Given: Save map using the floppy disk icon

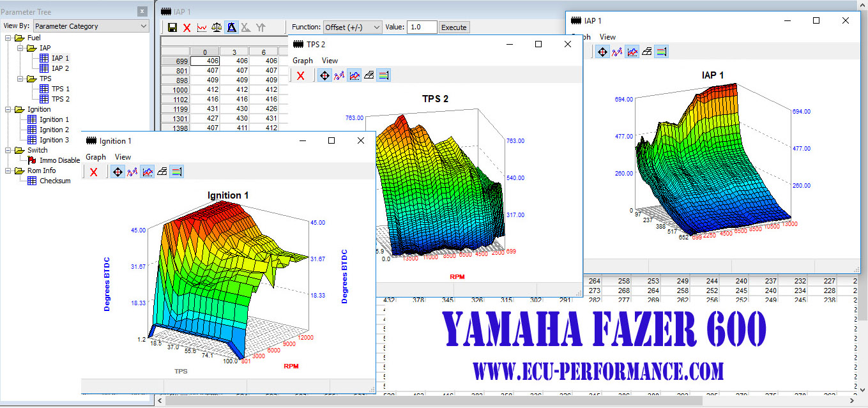Looking at the screenshot, I should [x=172, y=27].
